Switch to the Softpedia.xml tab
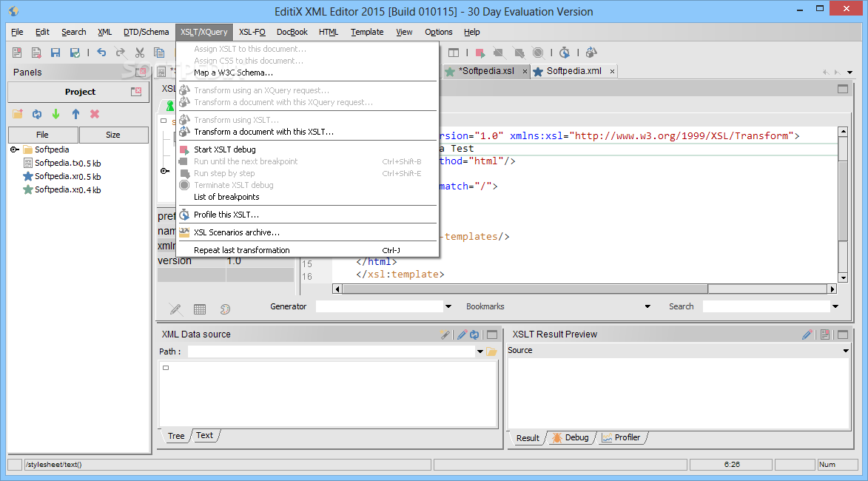The width and height of the screenshot is (868, 481). [x=573, y=71]
